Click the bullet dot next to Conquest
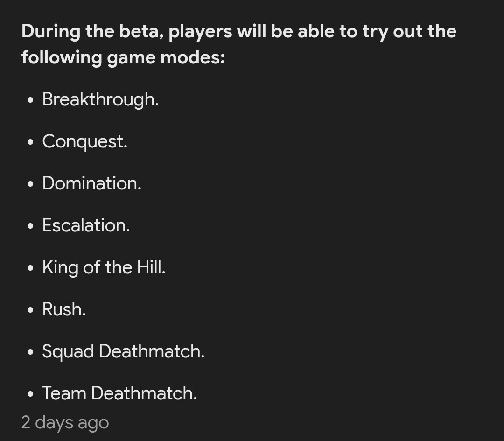 [31, 142]
